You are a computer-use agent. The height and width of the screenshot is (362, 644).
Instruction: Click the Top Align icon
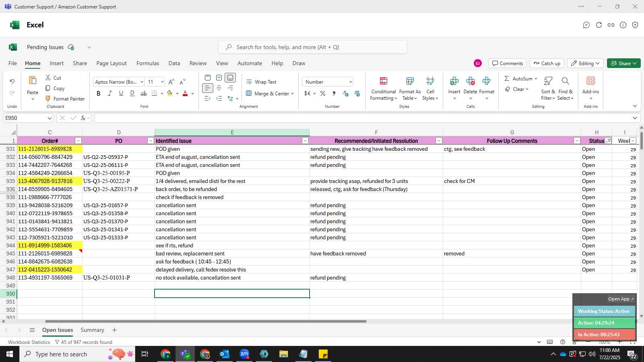click(208, 78)
